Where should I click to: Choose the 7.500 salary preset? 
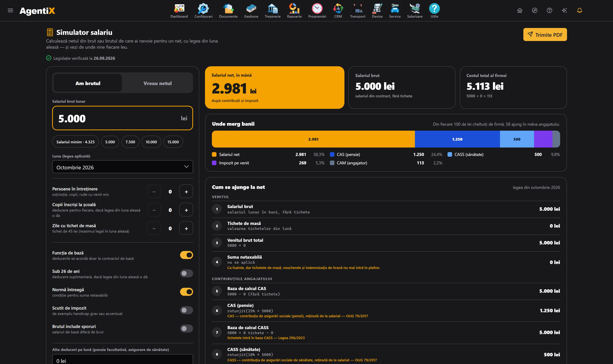(130, 142)
